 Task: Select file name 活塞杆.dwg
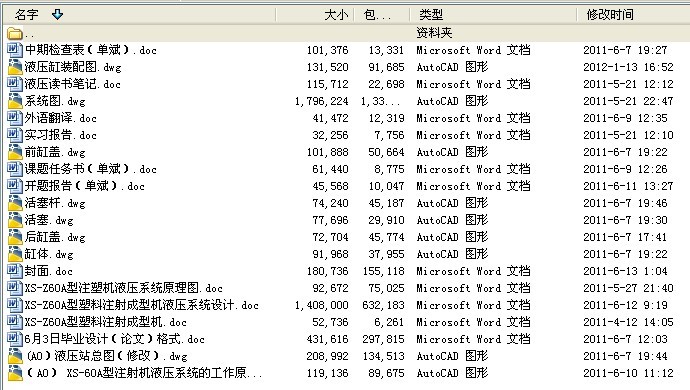55,203
